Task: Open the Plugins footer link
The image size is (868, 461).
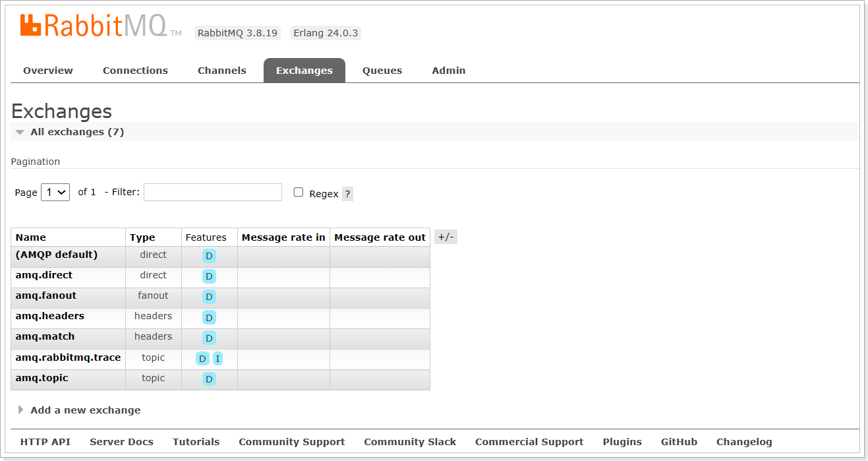Action: click(622, 442)
